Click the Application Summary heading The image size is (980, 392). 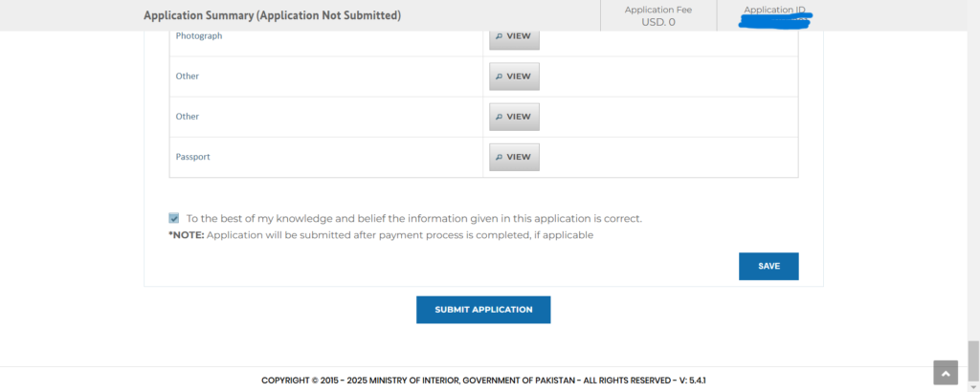272,16
